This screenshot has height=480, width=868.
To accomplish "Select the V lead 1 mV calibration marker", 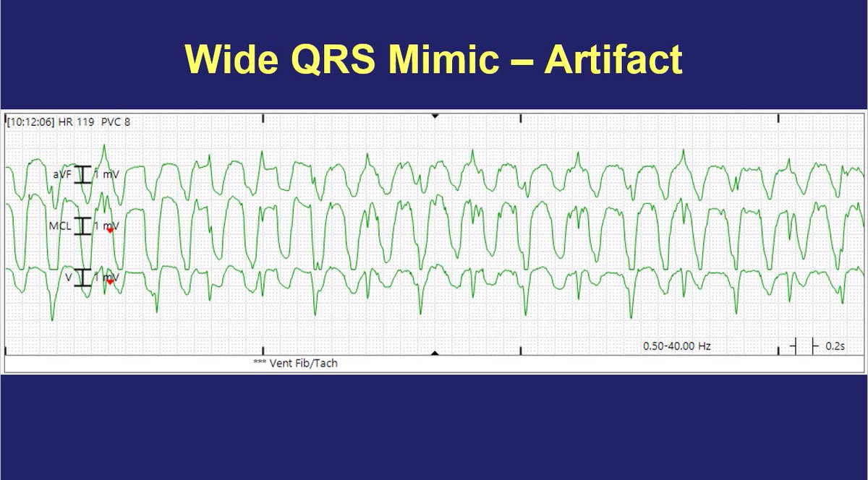I will (x=85, y=275).
